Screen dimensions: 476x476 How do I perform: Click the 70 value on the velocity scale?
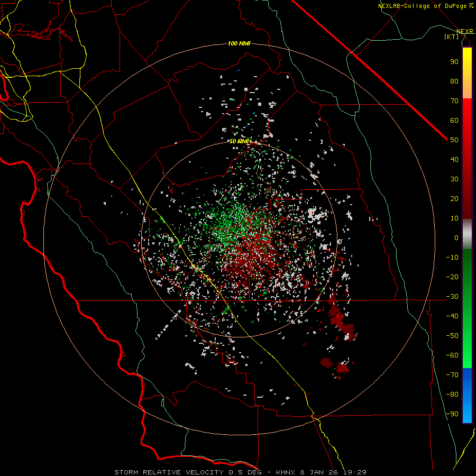[454, 101]
